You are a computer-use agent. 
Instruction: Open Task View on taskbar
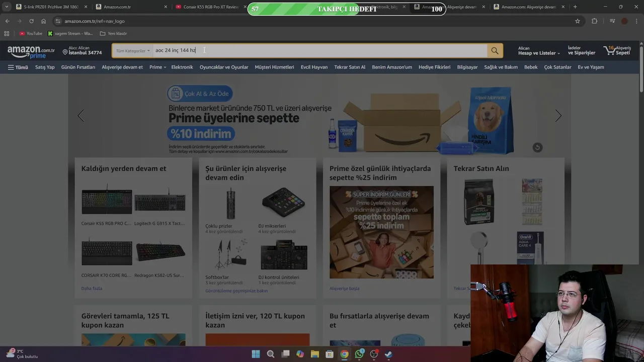click(285, 354)
